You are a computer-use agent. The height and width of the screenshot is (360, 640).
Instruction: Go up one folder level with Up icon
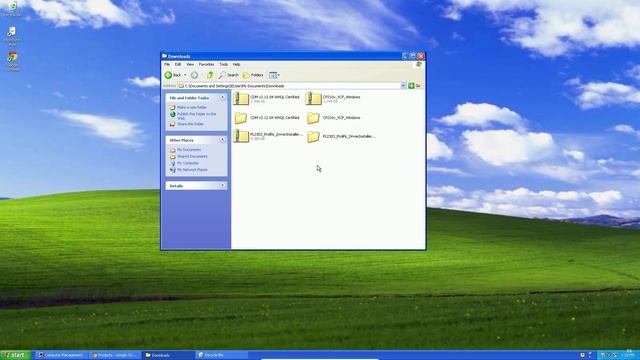(210, 75)
